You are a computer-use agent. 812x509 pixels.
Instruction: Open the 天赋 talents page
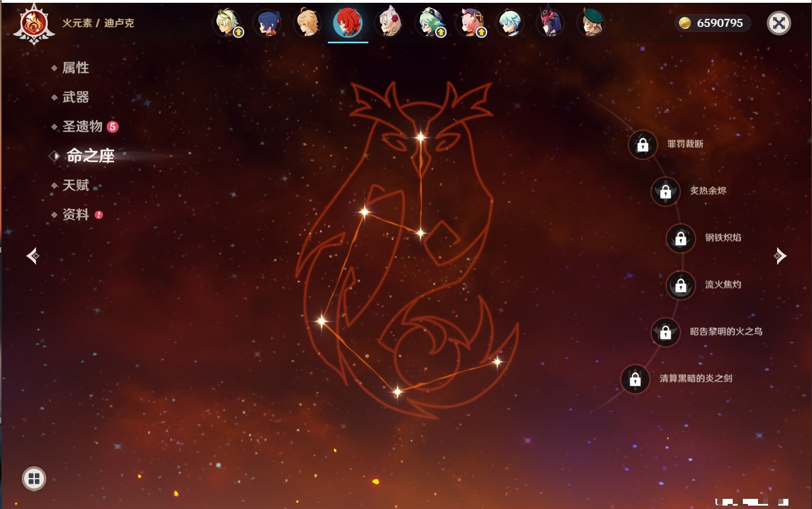(75, 185)
